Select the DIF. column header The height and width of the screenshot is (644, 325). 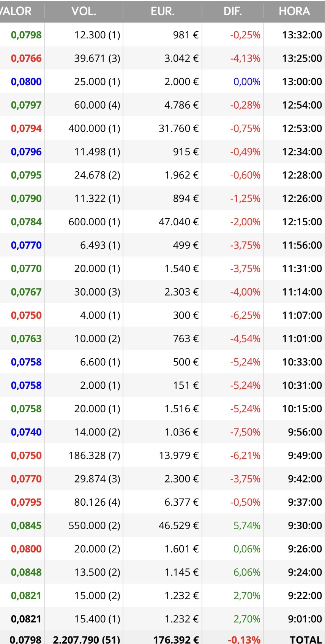233,11
